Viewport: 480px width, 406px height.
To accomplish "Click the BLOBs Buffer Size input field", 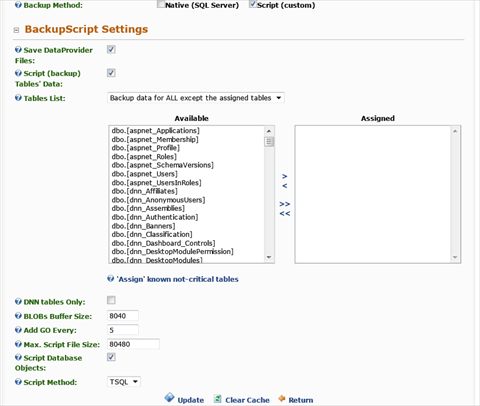I will [123, 316].
